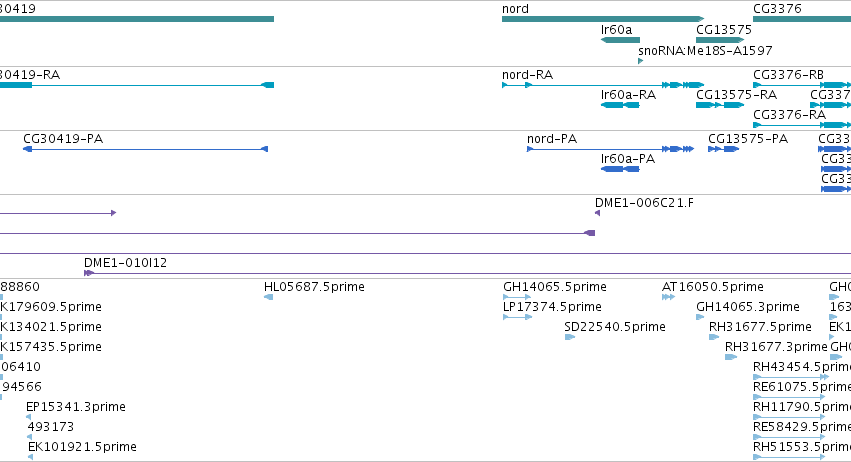Click the GH14065.5prime EST feature
Image resolution: width=851 pixels, height=462 pixels.
[x=517, y=297]
